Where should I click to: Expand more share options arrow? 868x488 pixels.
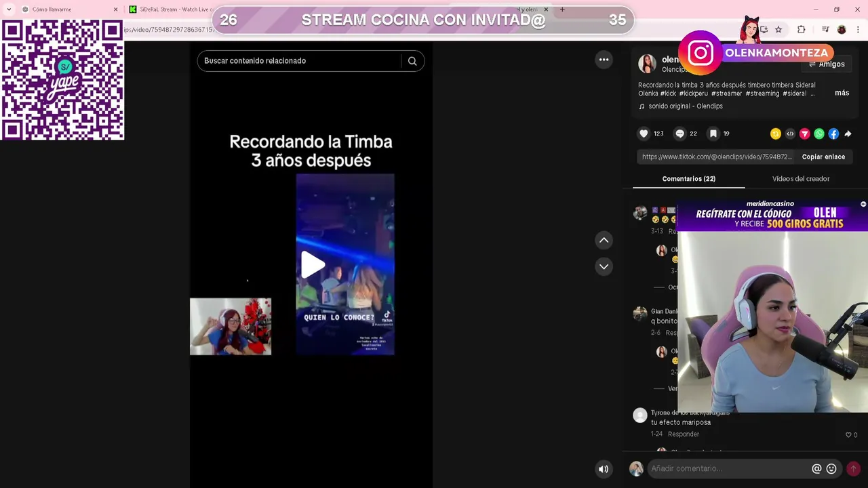point(848,134)
